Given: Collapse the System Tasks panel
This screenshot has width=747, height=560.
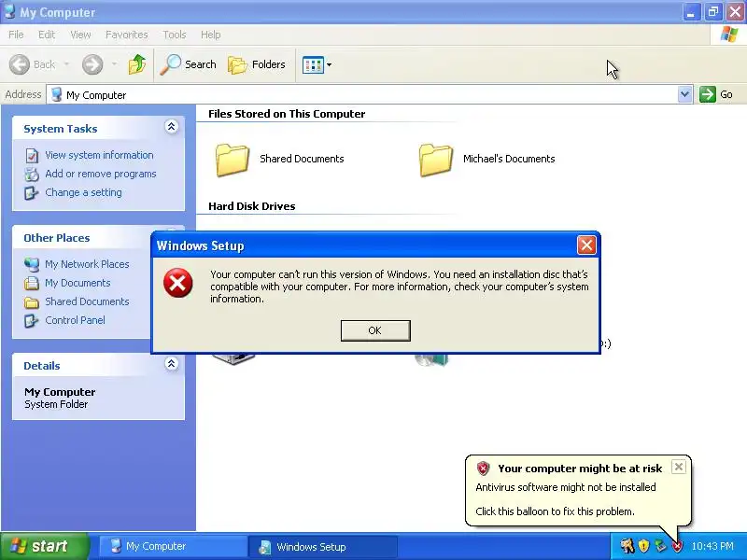Looking at the screenshot, I should point(172,126).
